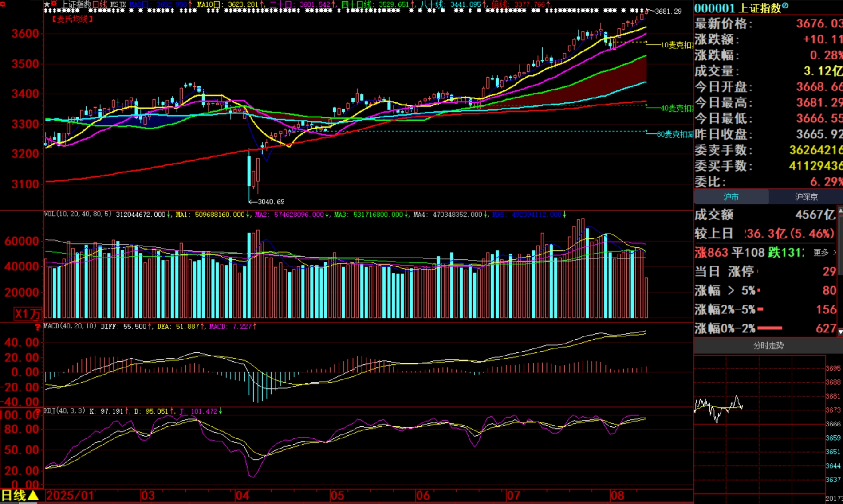The height and width of the screenshot is (504, 843).
Task: Click the info icon after 000001 上证指数
Action: tap(785, 6)
